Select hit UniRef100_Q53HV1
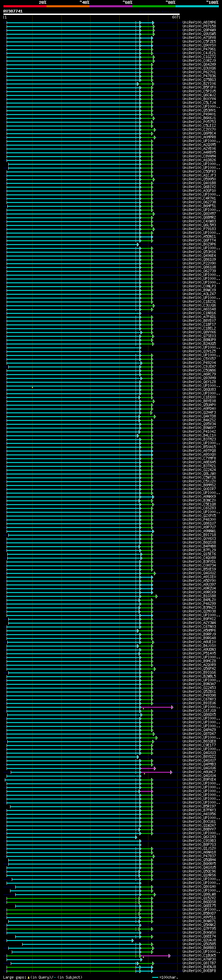 click(199, 110)
